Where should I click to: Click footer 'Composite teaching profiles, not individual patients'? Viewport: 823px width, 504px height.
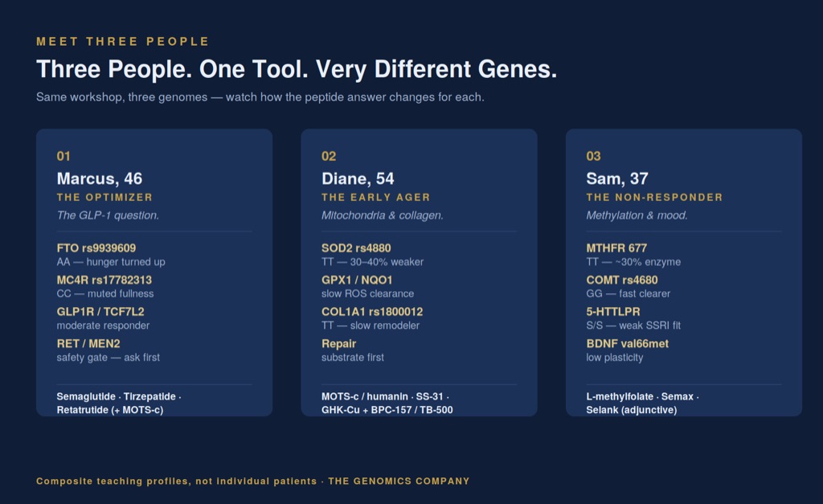click(176, 481)
